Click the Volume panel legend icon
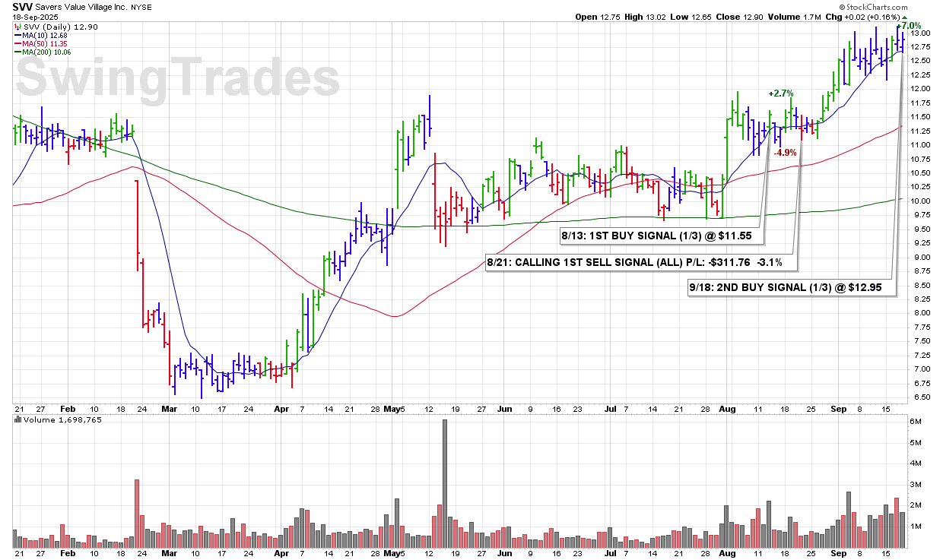Viewport: 943px width, 560px height. [x=18, y=419]
